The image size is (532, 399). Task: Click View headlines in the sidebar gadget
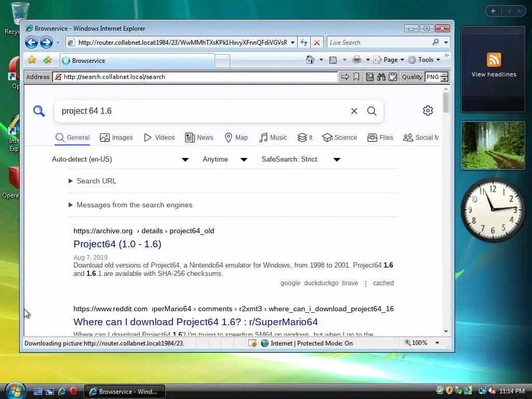[x=494, y=74]
